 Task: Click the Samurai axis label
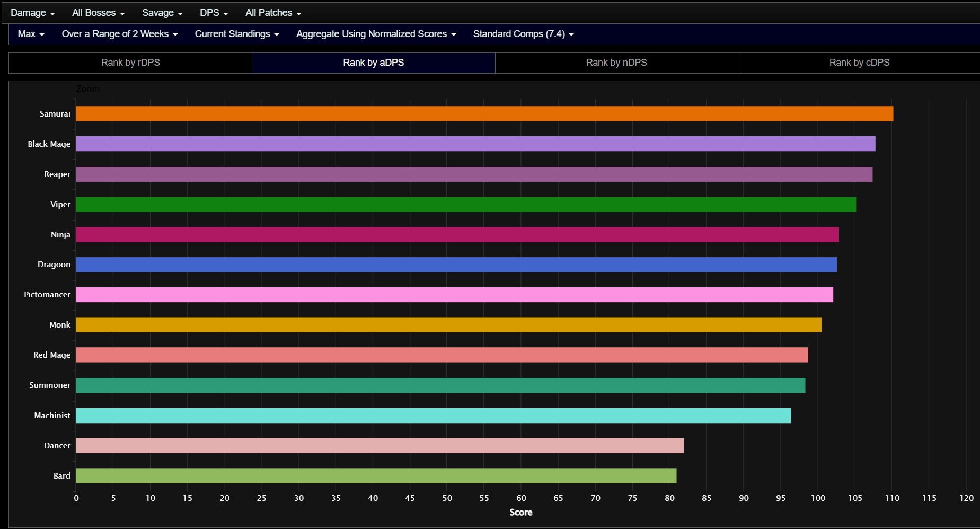(x=55, y=114)
